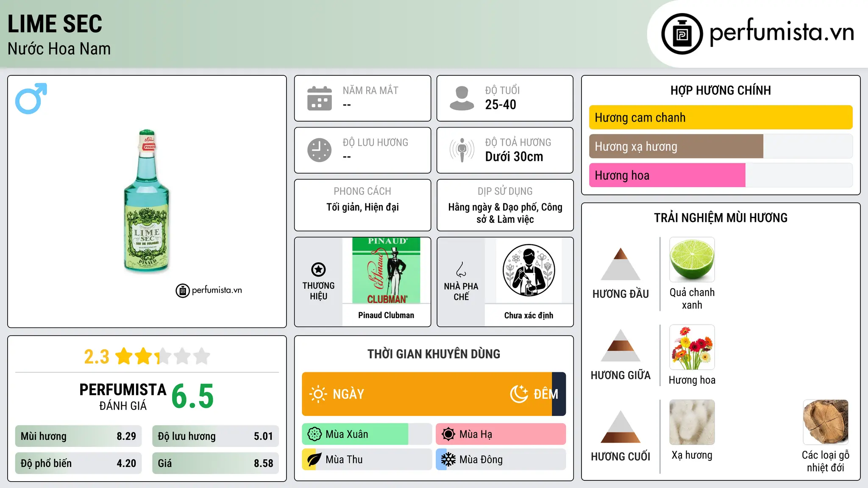Click the sillage icon beside Độ toả hương
The height and width of the screenshot is (488, 868).
(x=462, y=150)
